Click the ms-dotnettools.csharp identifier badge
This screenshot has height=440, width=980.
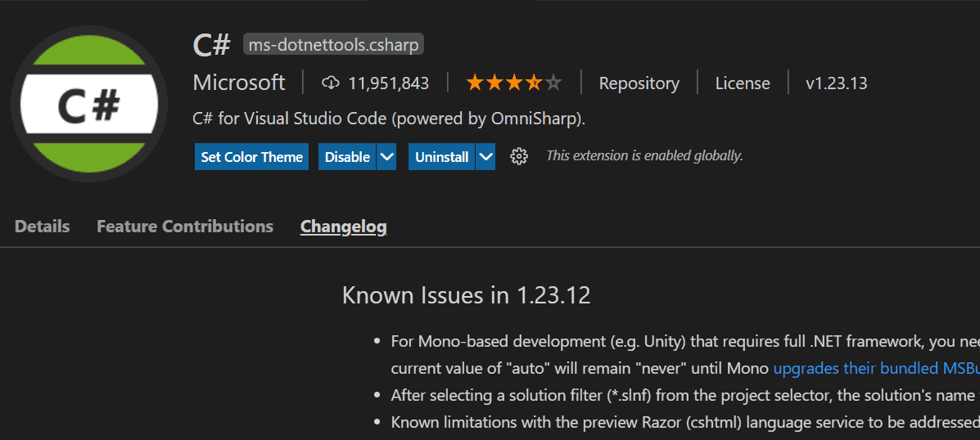pos(333,45)
